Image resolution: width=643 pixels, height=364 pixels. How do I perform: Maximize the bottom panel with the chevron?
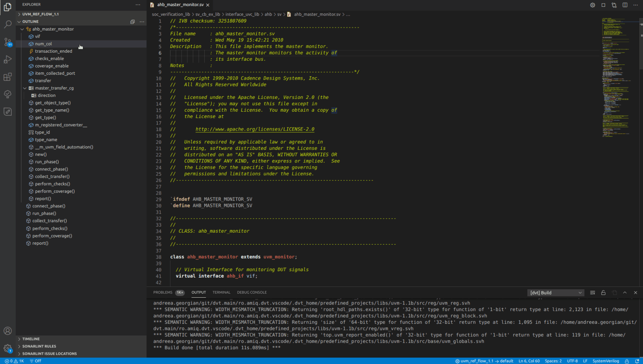(x=625, y=293)
